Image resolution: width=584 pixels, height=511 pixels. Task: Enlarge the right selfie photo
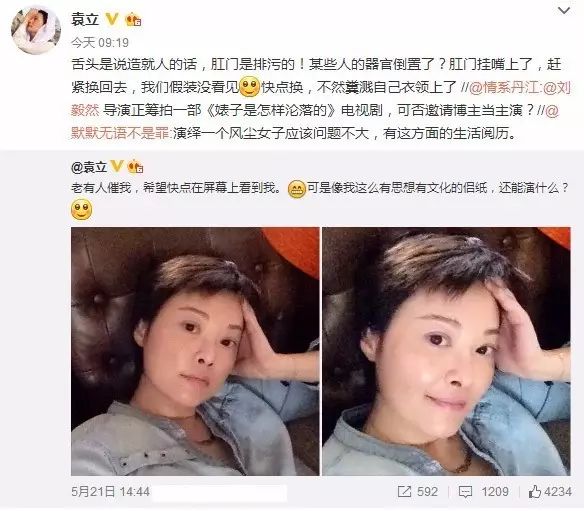[x=446, y=351]
